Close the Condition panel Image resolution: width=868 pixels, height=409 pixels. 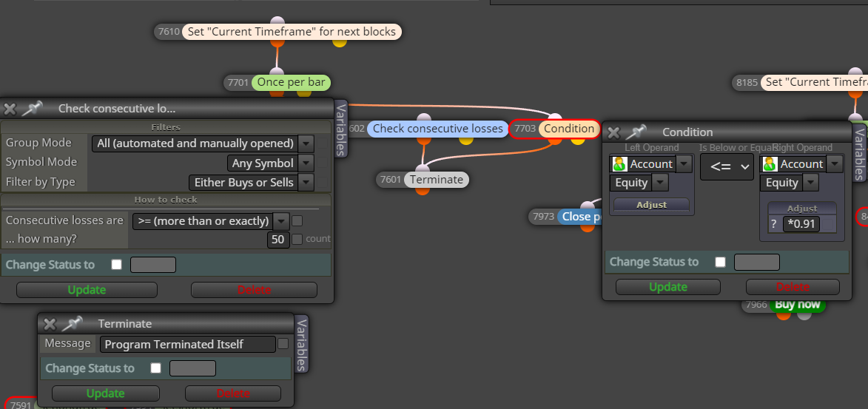(x=613, y=132)
